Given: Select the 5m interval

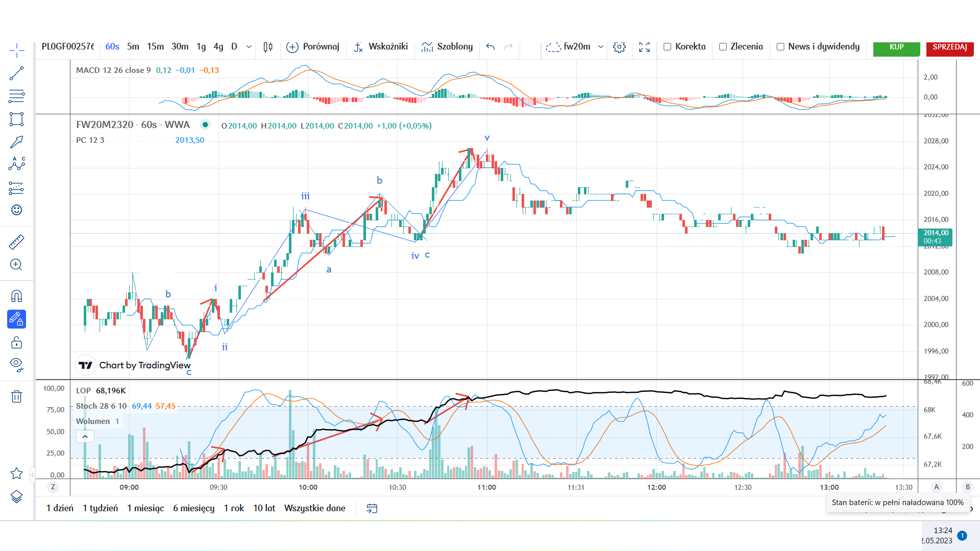Looking at the screenshot, I should point(133,47).
